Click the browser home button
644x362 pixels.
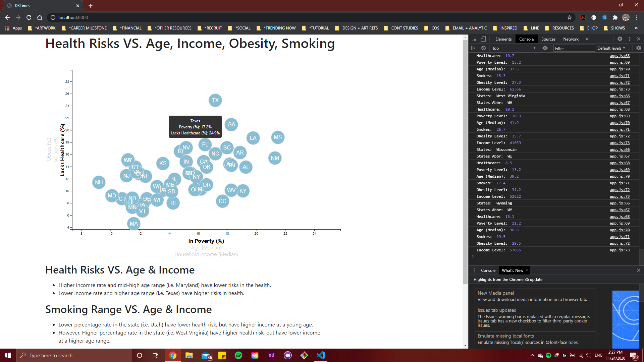point(40,17)
